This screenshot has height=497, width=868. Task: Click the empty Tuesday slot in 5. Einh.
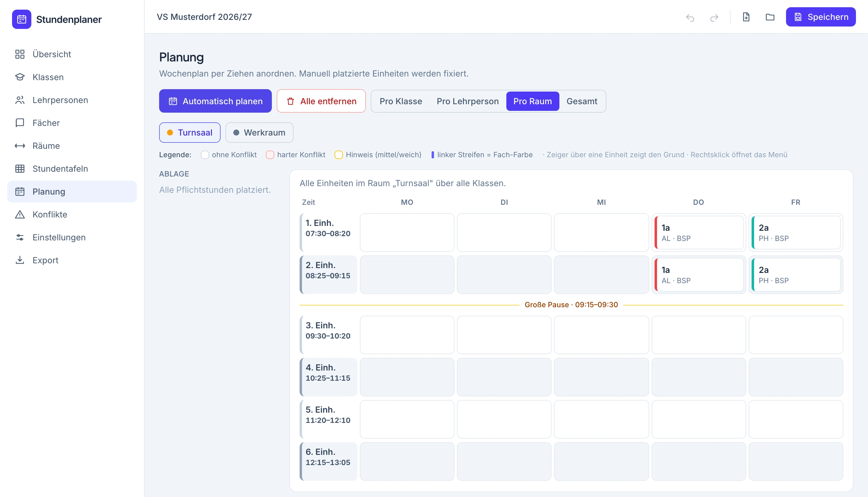(504, 419)
